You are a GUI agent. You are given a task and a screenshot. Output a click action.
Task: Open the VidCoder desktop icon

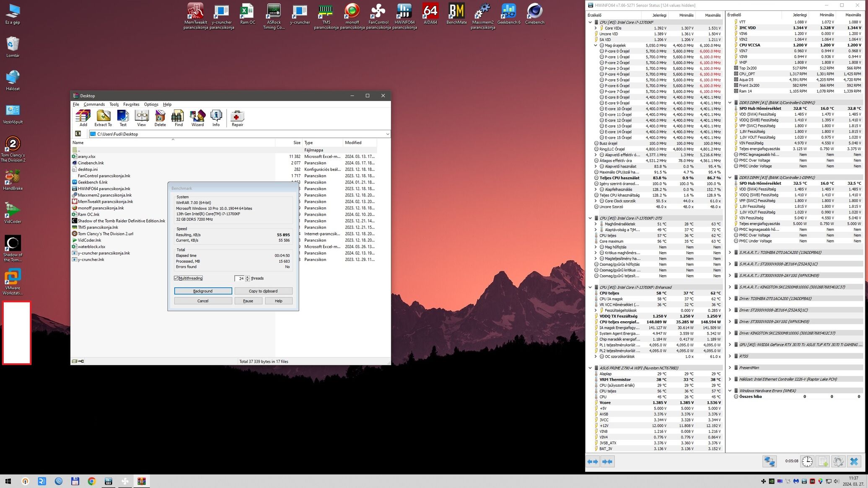13,213
